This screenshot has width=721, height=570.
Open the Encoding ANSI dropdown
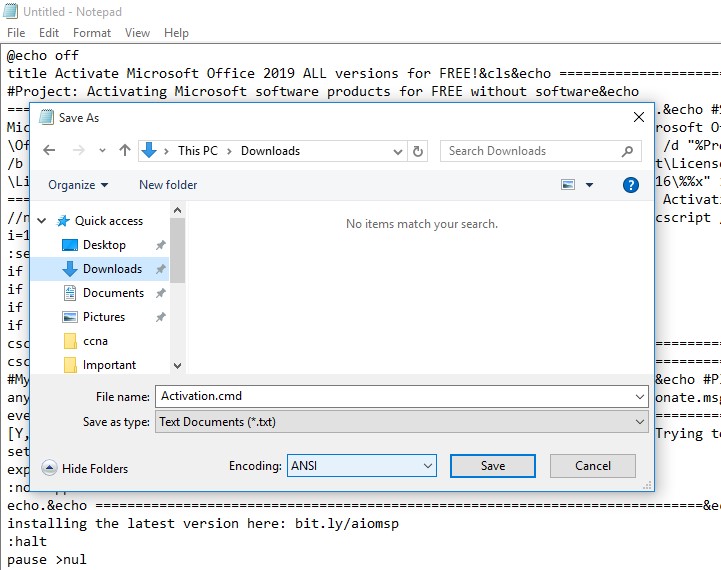pyautogui.click(x=362, y=466)
